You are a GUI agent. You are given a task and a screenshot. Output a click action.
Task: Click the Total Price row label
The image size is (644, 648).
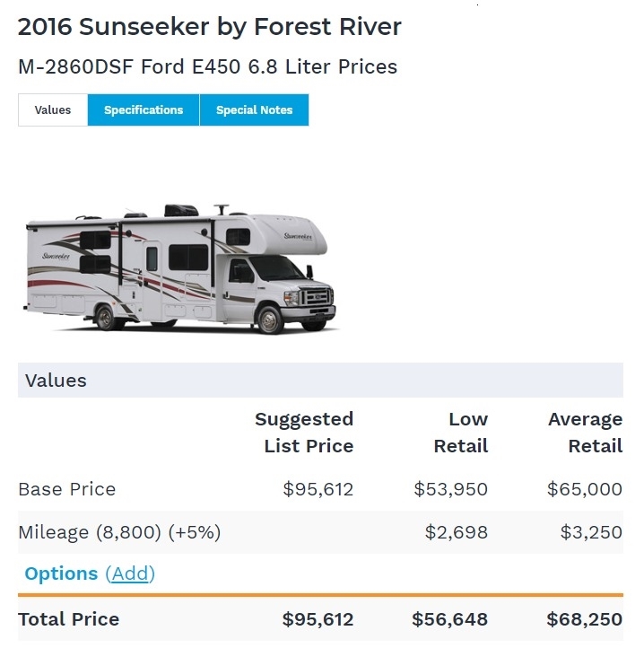(69, 619)
